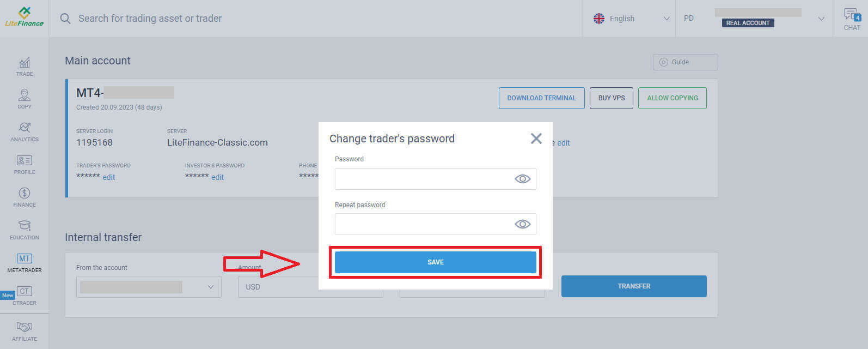The height and width of the screenshot is (349, 868).
Task: Show the Repeat password field text
Action: point(522,224)
